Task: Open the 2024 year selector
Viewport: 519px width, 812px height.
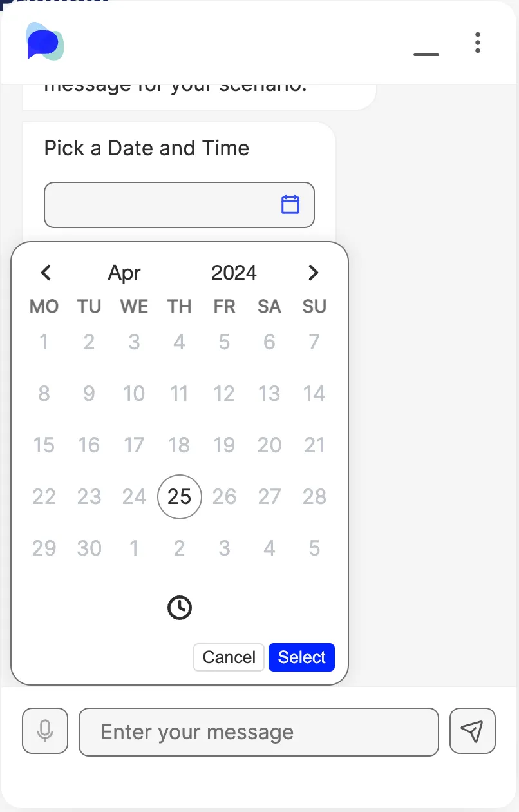Action: tap(234, 273)
